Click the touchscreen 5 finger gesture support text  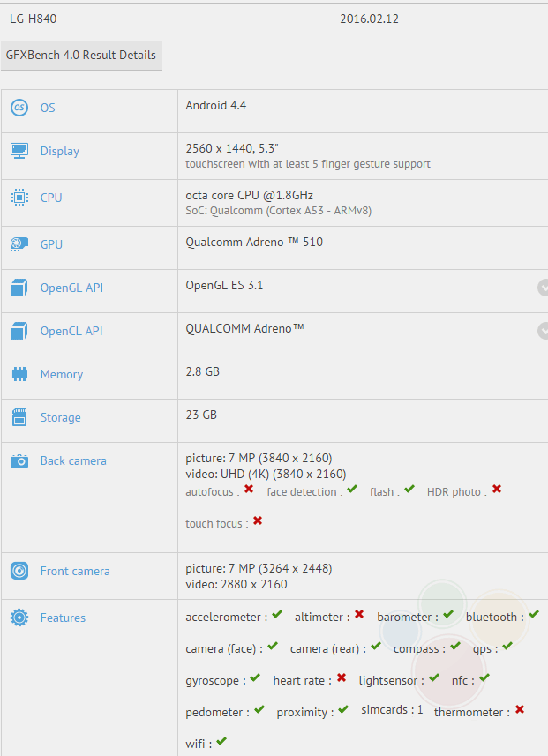click(308, 164)
